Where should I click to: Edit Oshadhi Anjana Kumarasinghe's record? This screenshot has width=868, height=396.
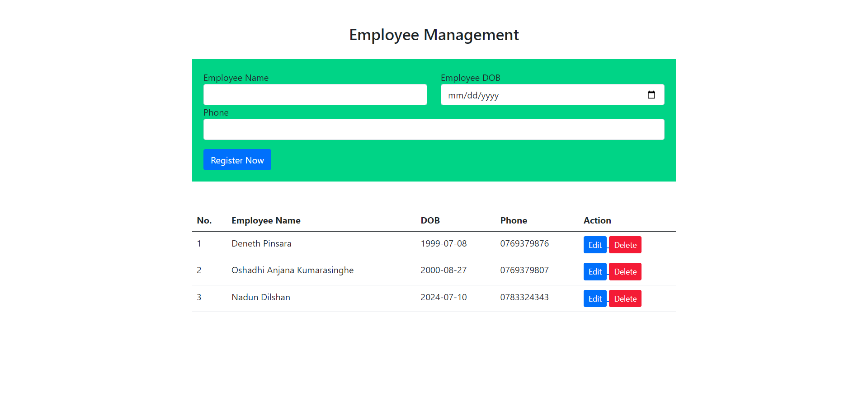pos(594,272)
